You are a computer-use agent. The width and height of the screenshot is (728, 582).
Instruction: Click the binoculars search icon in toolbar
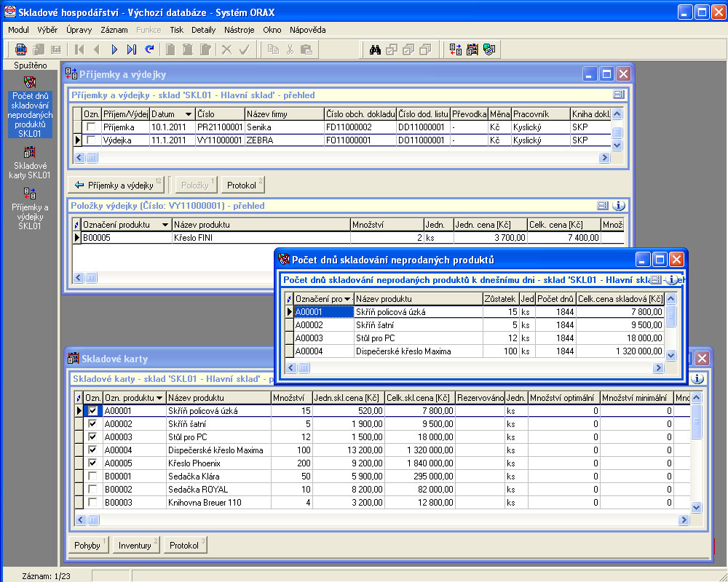pyautogui.click(x=376, y=49)
